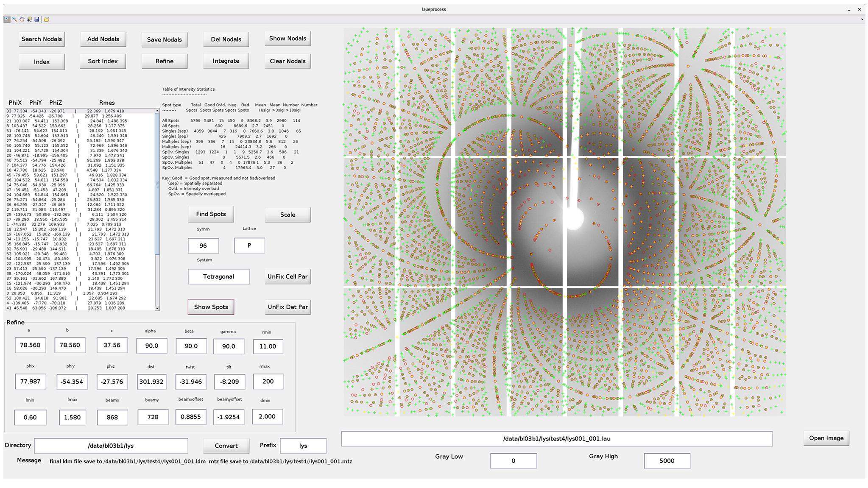868x488 pixels.
Task: Click the UnFix Det Par button
Action: click(x=287, y=307)
